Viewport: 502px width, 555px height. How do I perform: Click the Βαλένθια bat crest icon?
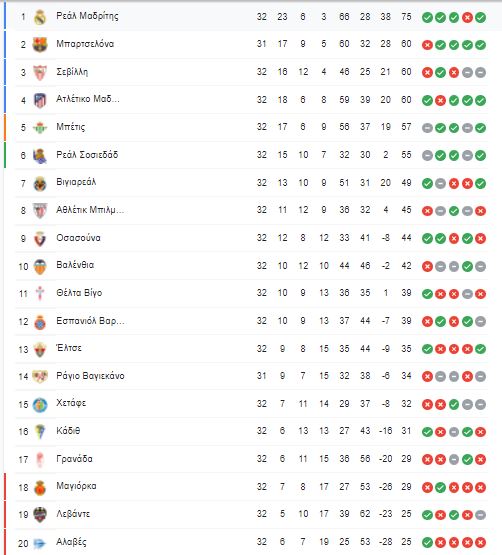click(x=40, y=267)
